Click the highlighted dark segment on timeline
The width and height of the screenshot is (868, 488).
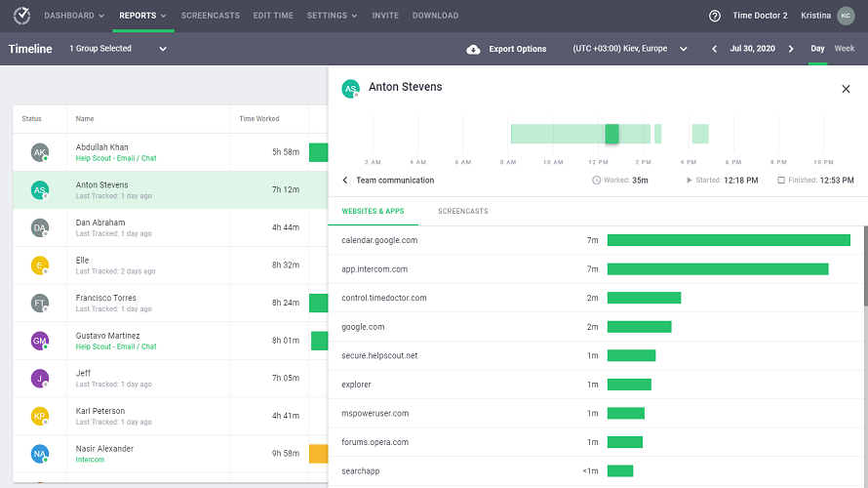point(612,135)
